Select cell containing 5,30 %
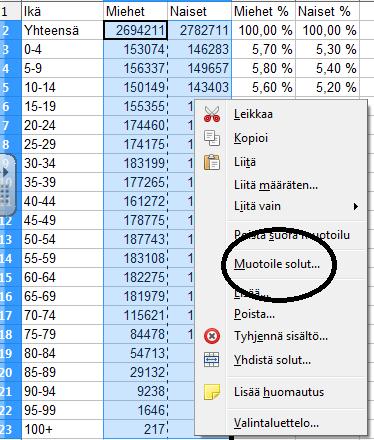The height and width of the screenshot is (440, 374). pyautogui.click(x=327, y=50)
